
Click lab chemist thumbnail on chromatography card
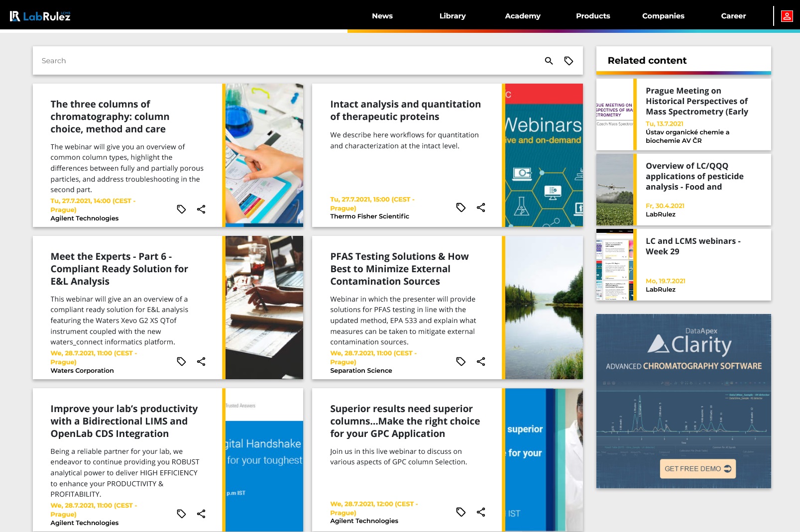click(x=264, y=155)
